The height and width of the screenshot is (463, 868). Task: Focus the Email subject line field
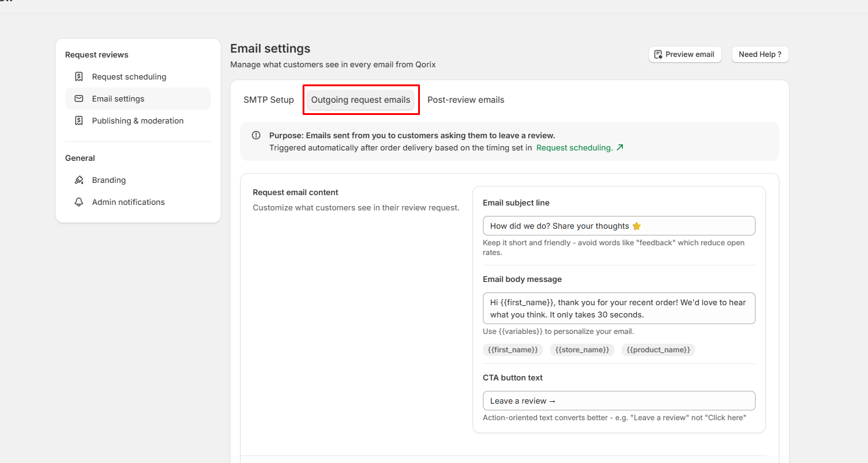(x=619, y=226)
